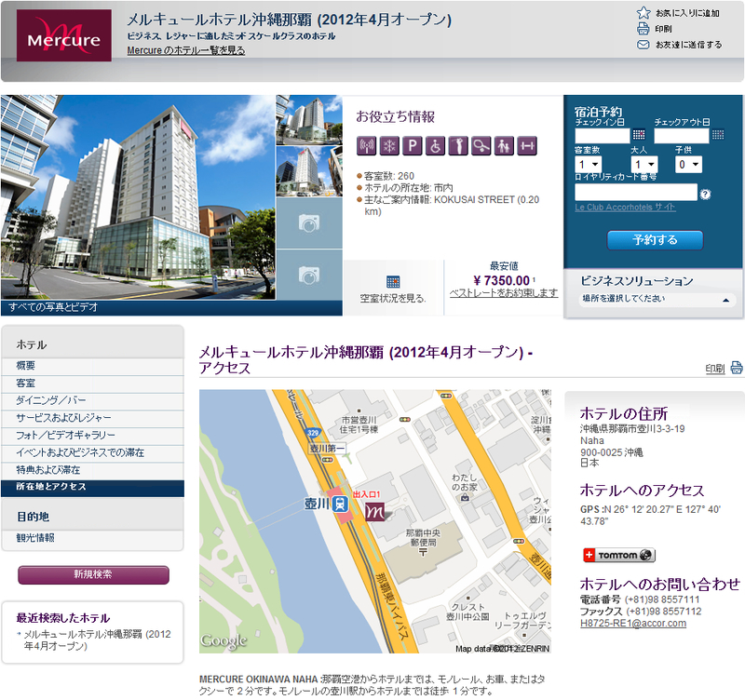Click phone number (+81)98 8557111
The height and width of the screenshot is (700, 745).
pos(662,599)
